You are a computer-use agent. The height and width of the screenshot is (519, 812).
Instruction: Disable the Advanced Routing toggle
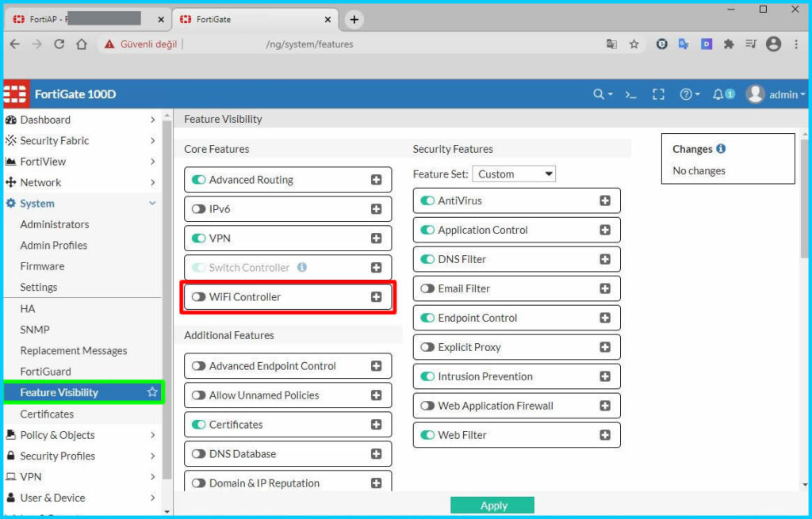tap(199, 180)
